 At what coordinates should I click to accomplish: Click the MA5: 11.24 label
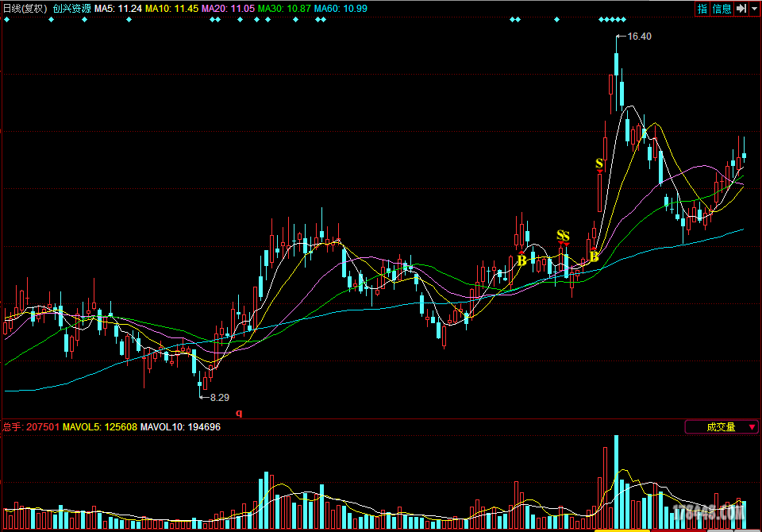pyautogui.click(x=118, y=8)
